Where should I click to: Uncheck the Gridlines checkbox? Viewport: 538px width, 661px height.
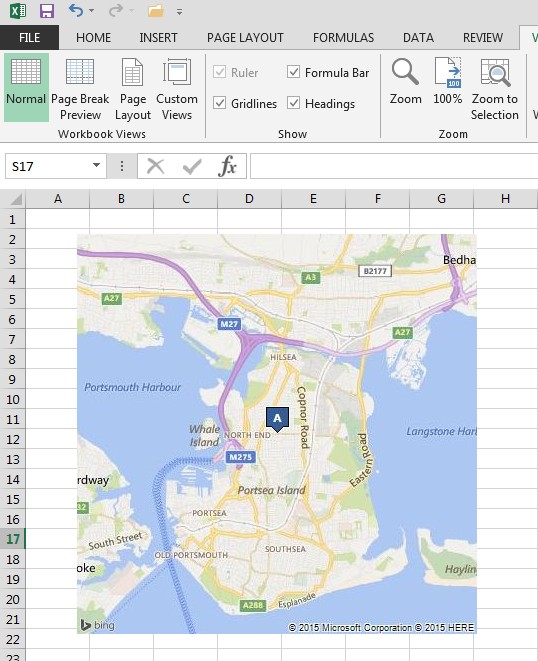[220, 103]
